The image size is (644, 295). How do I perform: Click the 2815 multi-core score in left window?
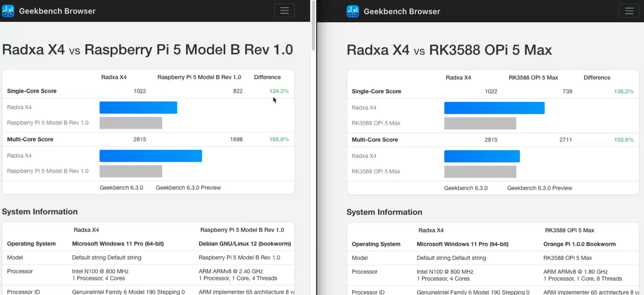coord(140,139)
